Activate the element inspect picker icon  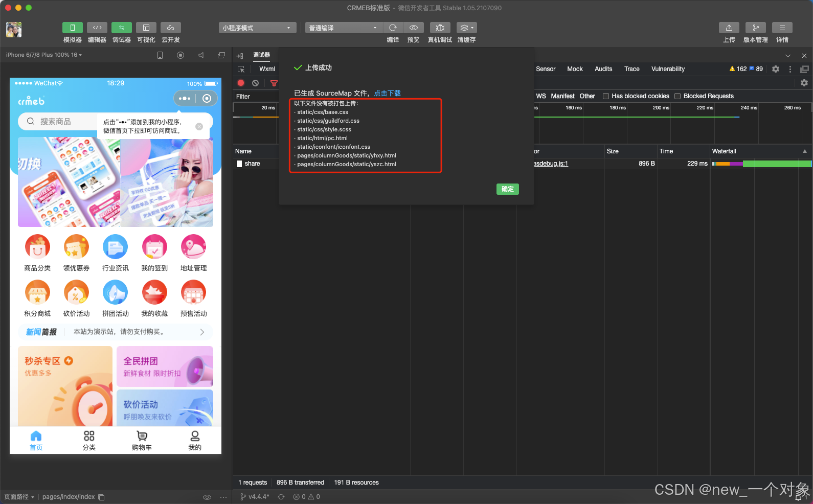click(x=241, y=69)
